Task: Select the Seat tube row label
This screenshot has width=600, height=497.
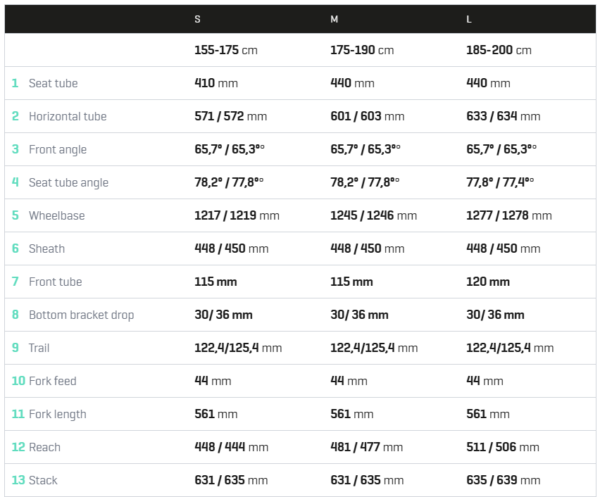Action: pos(53,83)
